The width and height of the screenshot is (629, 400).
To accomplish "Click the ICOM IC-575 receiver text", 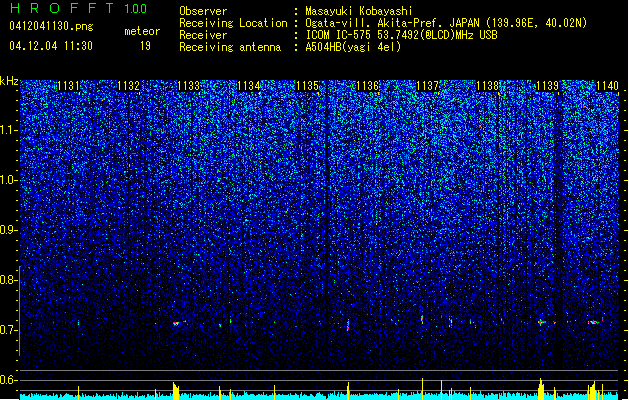I will pyautogui.click(x=401, y=35).
